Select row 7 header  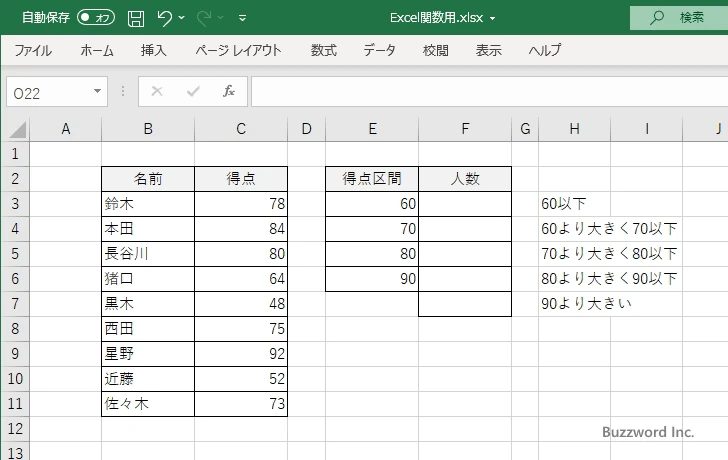15,304
